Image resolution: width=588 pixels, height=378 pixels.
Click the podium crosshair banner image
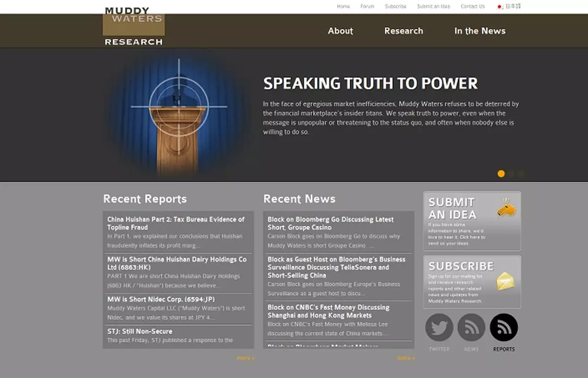(x=178, y=115)
